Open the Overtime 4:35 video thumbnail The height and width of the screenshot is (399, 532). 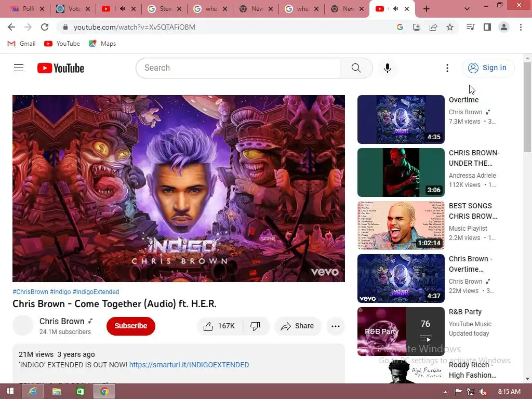(x=401, y=119)
